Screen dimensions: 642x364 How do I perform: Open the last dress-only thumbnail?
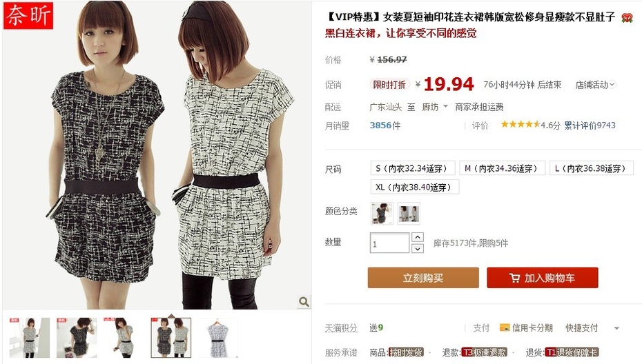point(218,338)
